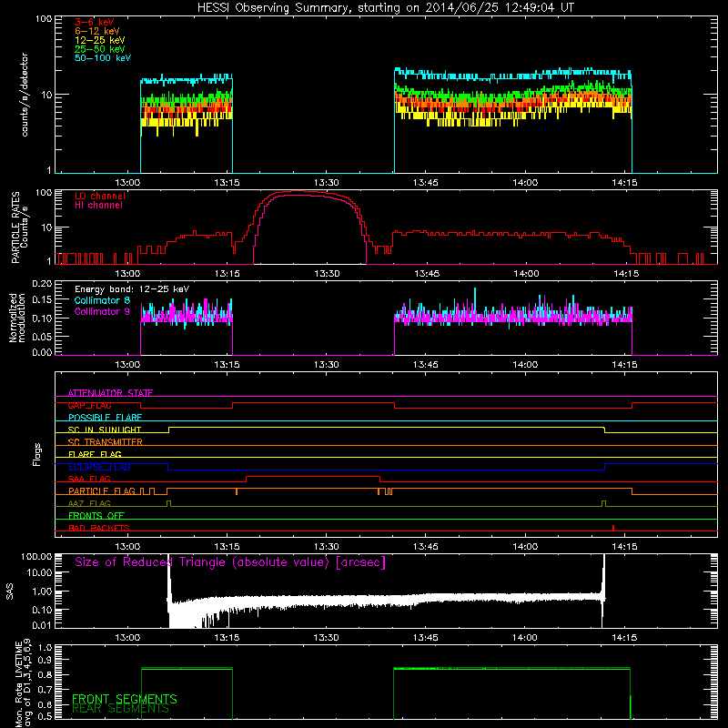The height and width of the screenshot is (728, 728).
Task: Click the yellow 12-25 keV legend entry
Action: 100,40
